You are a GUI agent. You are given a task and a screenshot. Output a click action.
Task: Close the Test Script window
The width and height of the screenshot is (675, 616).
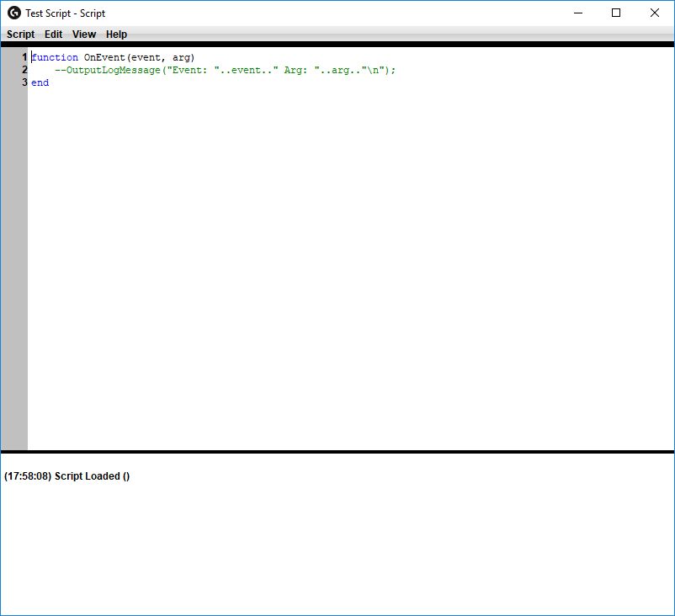(654, 13)
